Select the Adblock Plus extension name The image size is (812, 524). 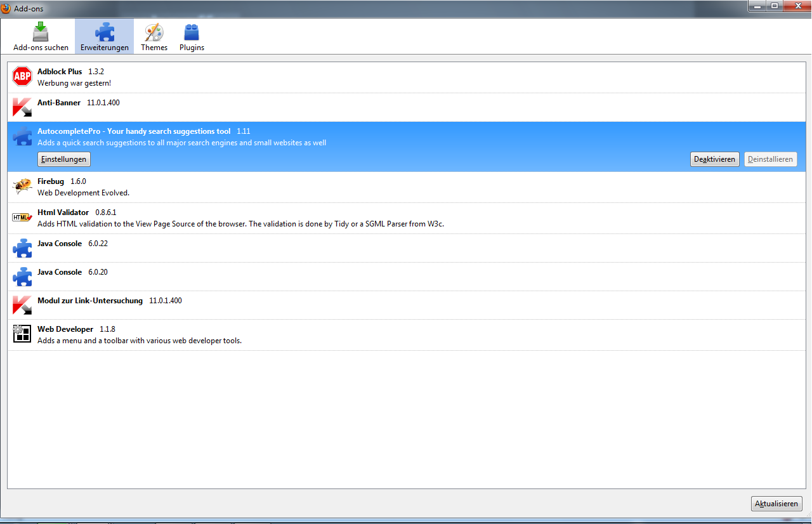click(60, 72)
